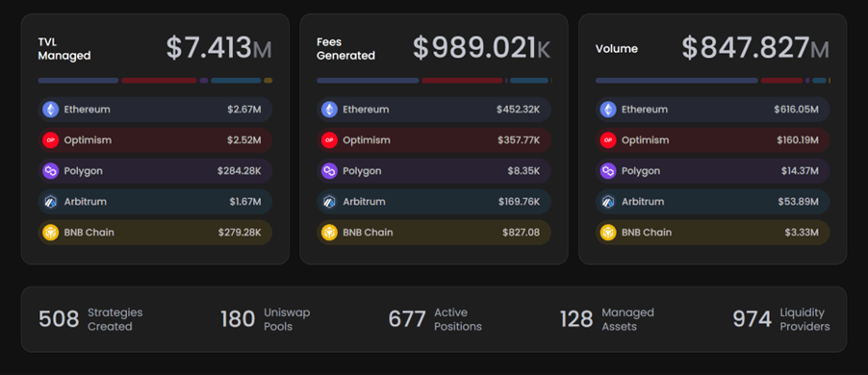Click the Polygon label in Volume card

coord(641,171)
